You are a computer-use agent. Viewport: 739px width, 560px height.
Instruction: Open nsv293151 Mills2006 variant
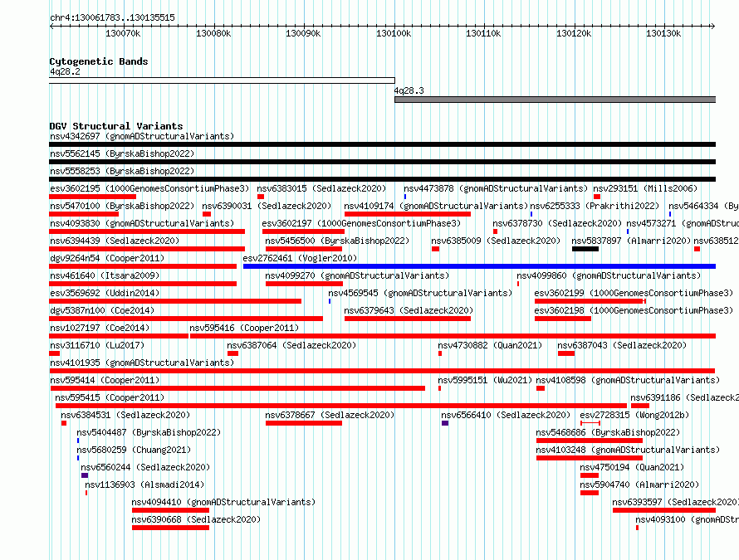(645, 189)
